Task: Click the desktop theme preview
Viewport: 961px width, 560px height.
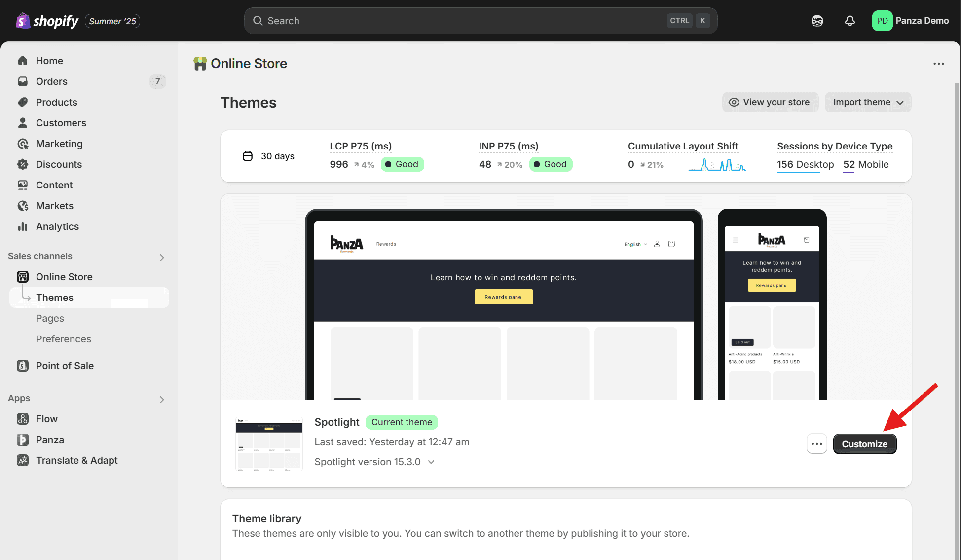Action: tap(504, 304)
